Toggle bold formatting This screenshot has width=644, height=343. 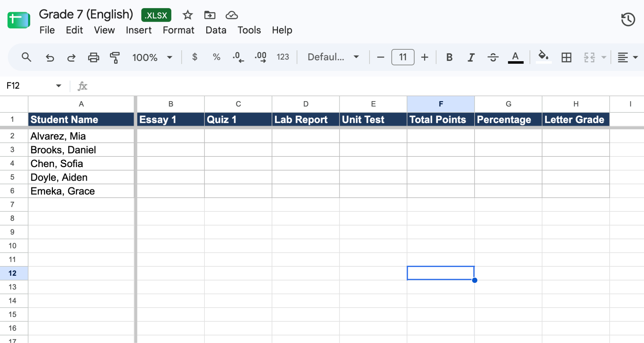[x=449, y=57]
